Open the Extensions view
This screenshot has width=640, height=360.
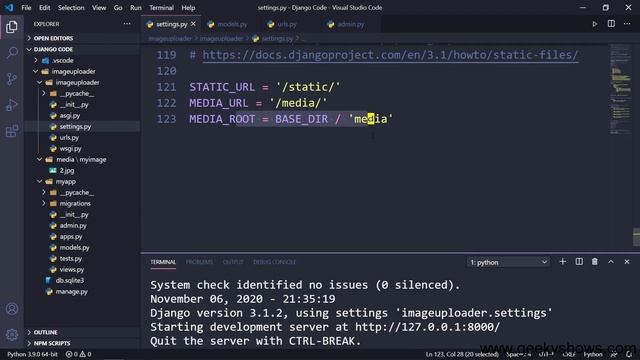12,131
